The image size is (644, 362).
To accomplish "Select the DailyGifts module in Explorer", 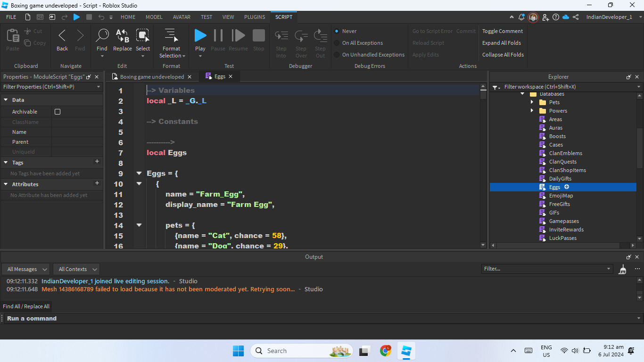I will 560,179.
